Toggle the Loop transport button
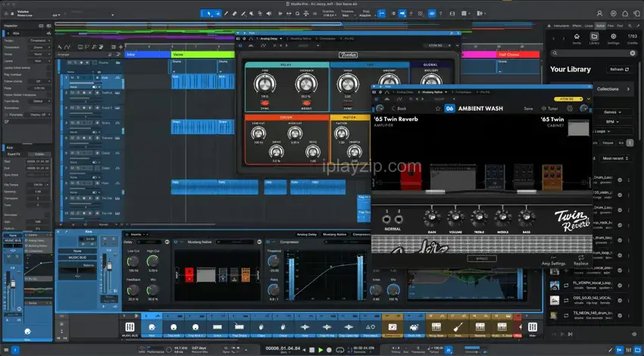Screen dimensions: 644x356 [x=339, y=350]
